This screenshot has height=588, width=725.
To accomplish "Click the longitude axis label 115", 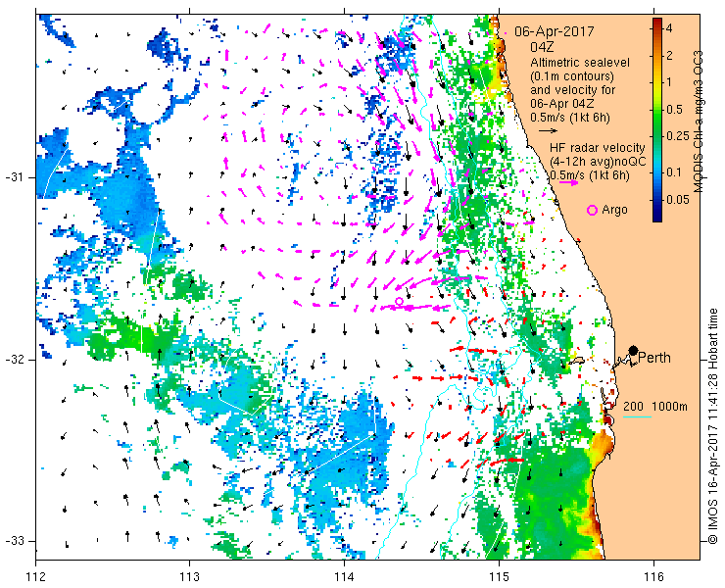I will tap(499, 577).
